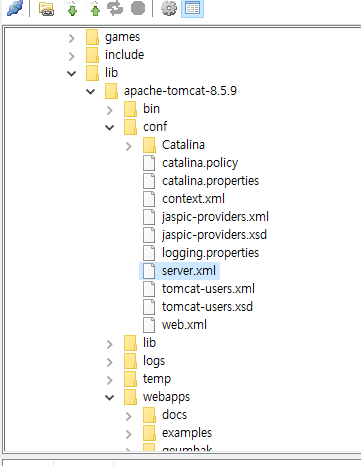361x466 pixels.
Task: Expand the games folder
Action: pyautogui.click(x=71, y=38)
